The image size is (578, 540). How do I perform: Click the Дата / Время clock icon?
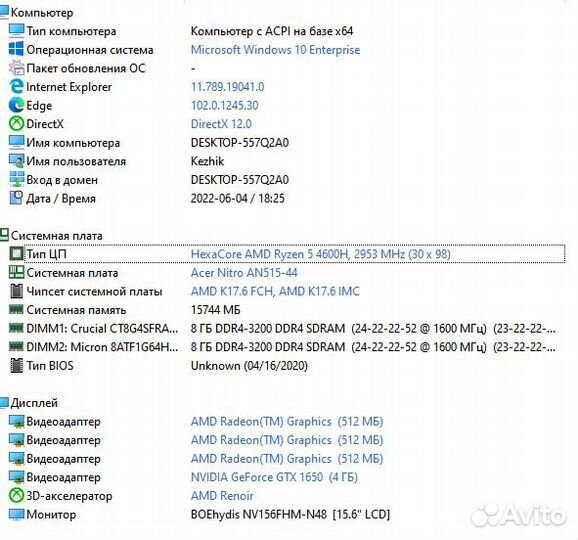16,198
